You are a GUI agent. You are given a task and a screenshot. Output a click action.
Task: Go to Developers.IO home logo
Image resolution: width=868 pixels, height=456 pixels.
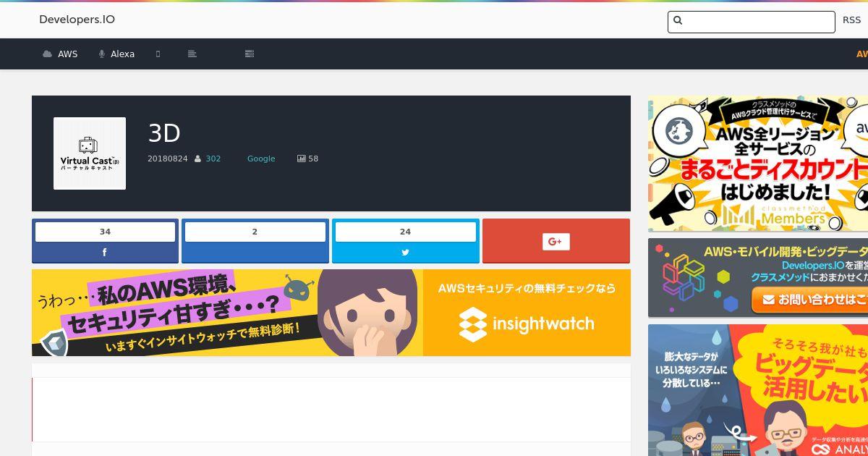pyautogui.click(x=77, y=20)
